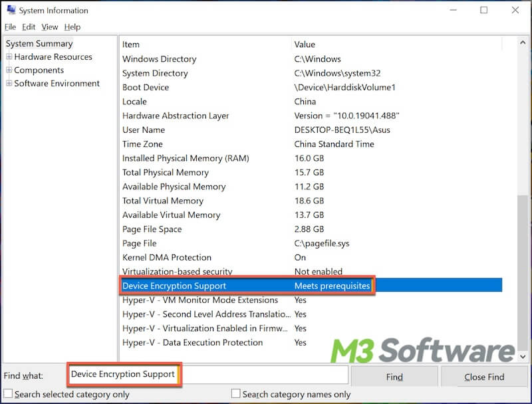The image size is (532, 404).
Task: Click the scrollbar up arrow
Action: [523, 43]
